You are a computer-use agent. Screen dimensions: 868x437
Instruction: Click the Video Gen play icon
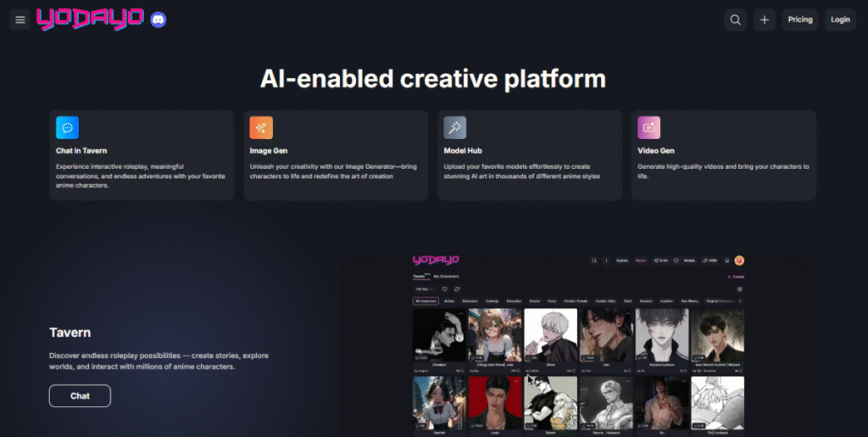pos(648,127)
